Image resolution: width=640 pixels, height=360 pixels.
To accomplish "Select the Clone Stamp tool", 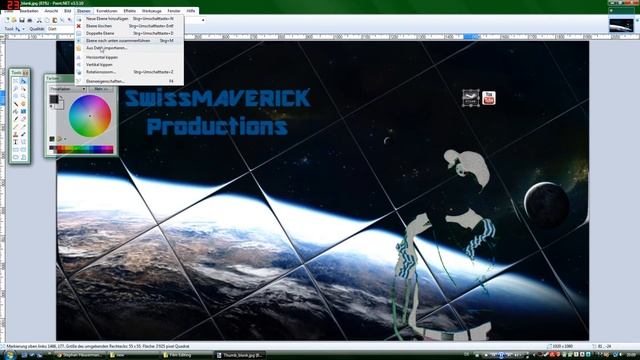I will (16, 134).
